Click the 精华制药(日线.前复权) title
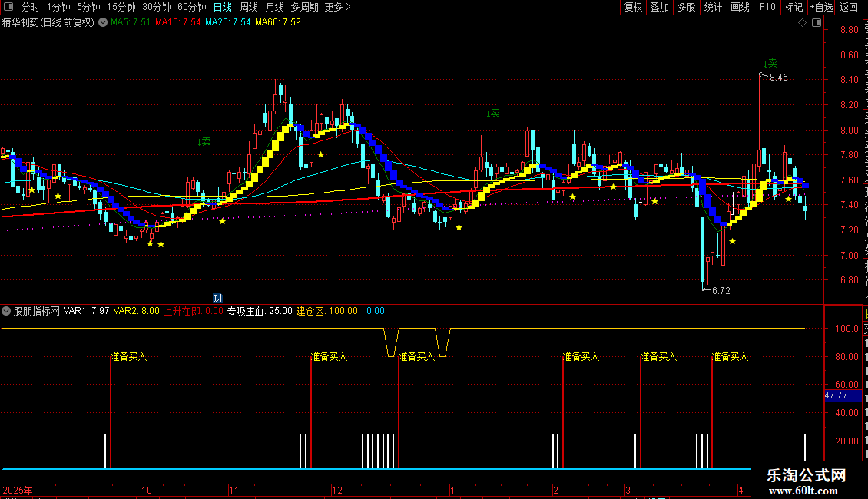This screenshot has width=868, height=499. pyautogui.click(x=48, y=23)
